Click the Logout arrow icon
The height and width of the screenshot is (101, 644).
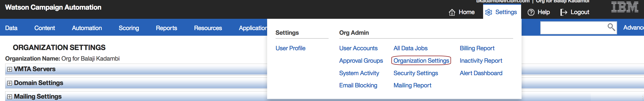click(x=564, y=12)
